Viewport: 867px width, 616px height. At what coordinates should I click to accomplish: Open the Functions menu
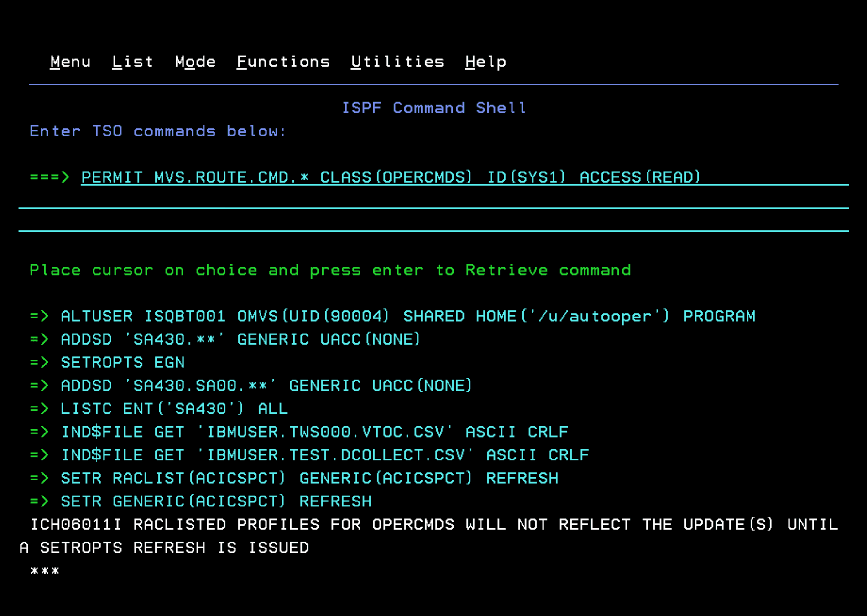(x=283, y=62)
